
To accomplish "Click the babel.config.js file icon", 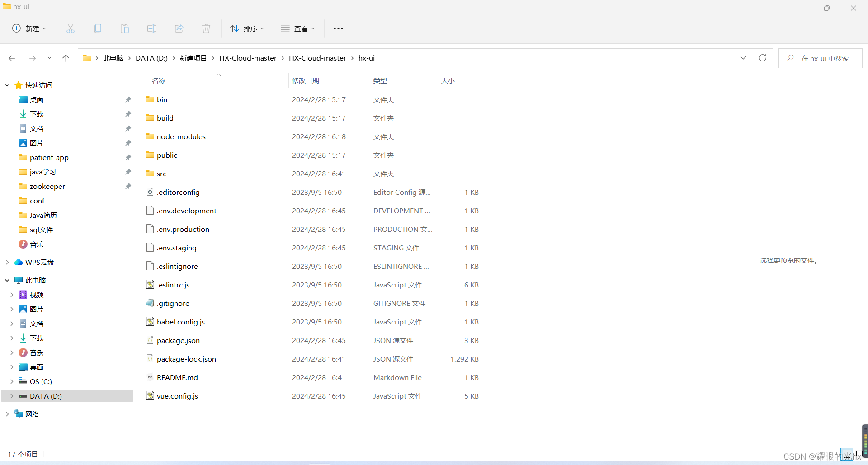I will point(150,322).
